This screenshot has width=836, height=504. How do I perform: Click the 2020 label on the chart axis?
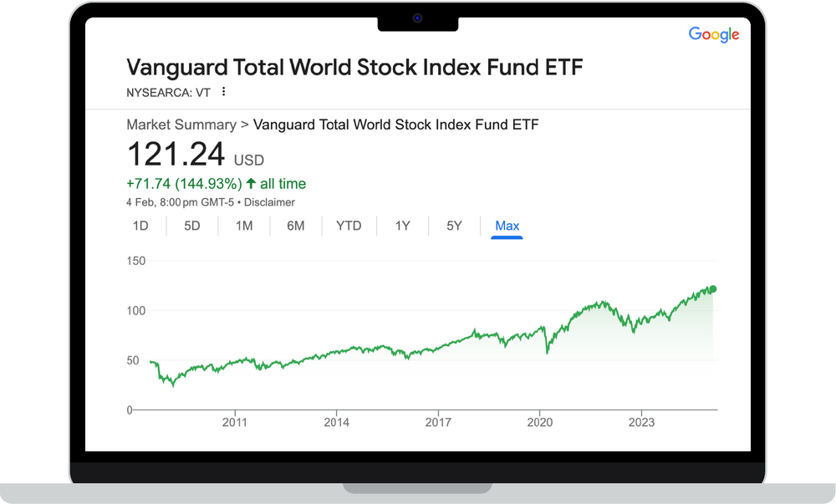pos(539,422)
